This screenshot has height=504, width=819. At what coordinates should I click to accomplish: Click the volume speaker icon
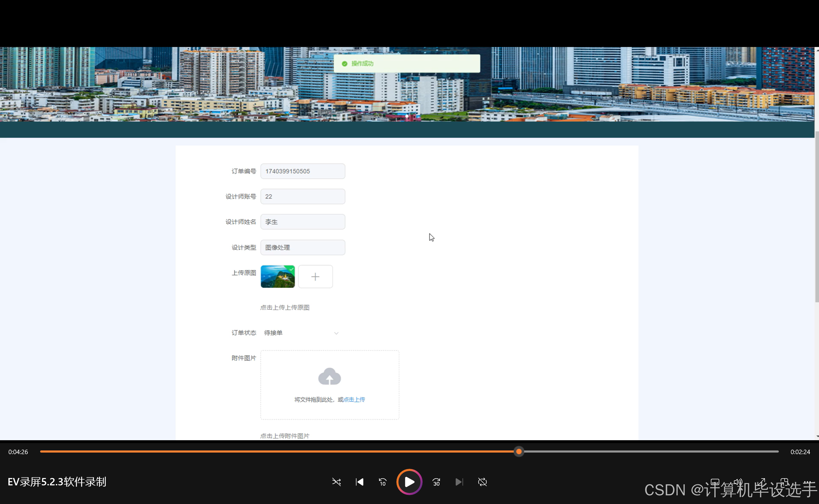click(738, 482)
